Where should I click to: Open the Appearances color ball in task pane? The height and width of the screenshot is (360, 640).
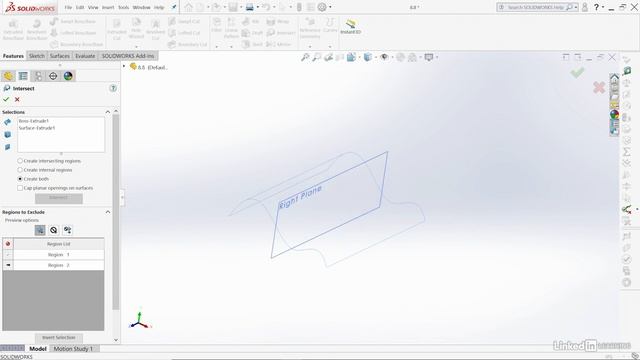point(614,115)
